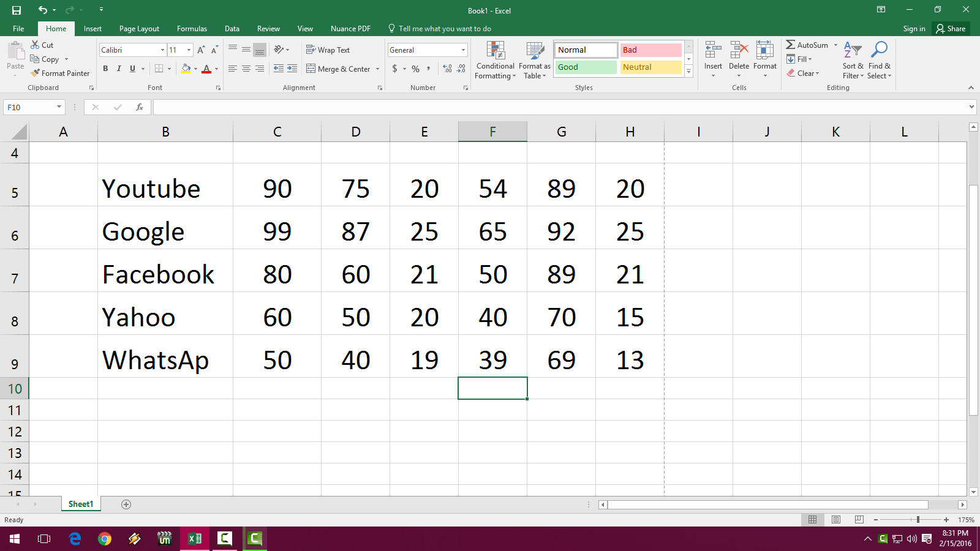Apply Comma Style number format
This screenshot has height=551, width=980.
pos(429,69)
